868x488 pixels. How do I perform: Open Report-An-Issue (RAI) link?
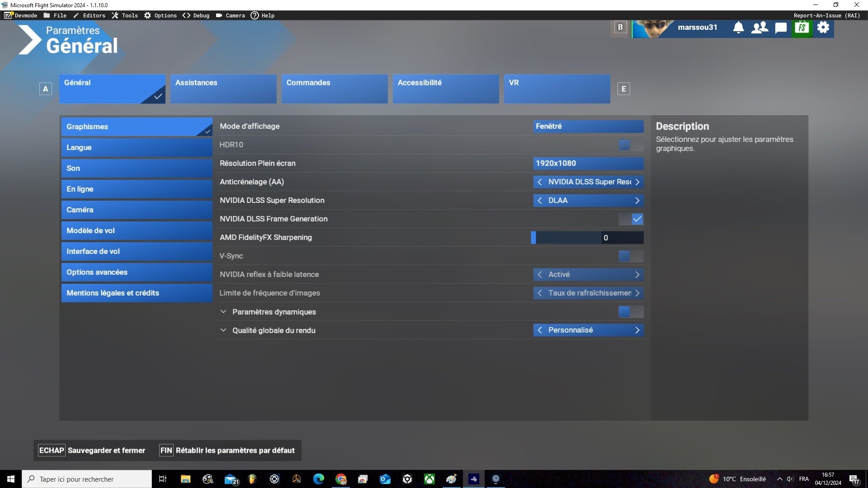pos(827,15)
